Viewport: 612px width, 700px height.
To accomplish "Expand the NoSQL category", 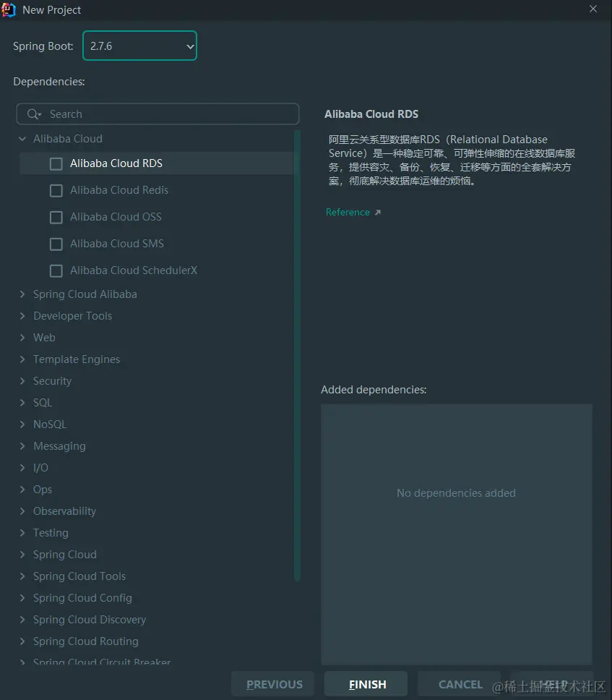I will click(22, 424).
